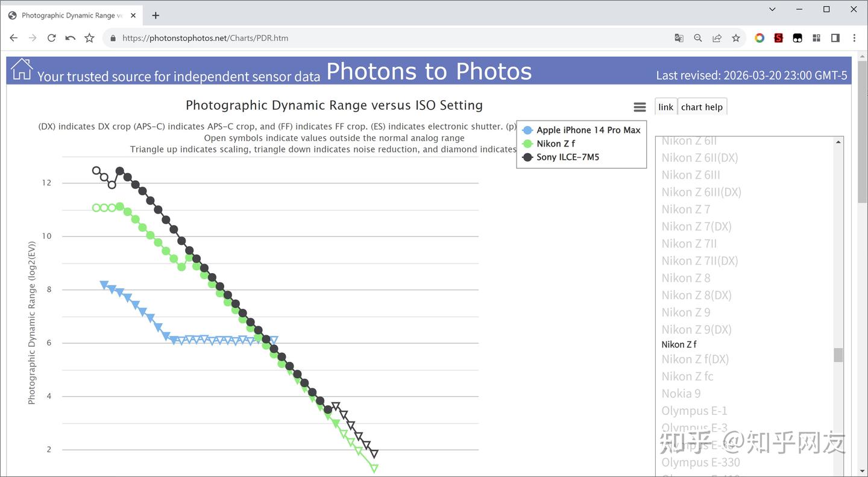Switch to Photographic Dynamic Range tab
This screenshot has width=868, height=477.
click(72, 15)
